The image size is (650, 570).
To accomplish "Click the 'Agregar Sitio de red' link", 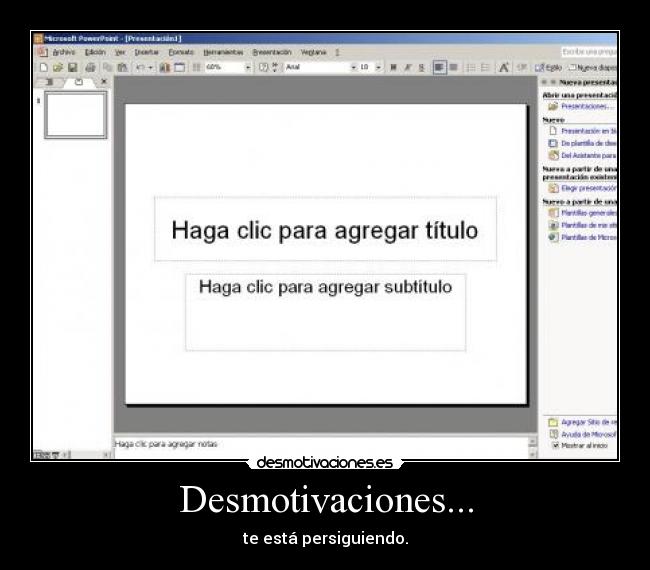I will pos(589,422).
